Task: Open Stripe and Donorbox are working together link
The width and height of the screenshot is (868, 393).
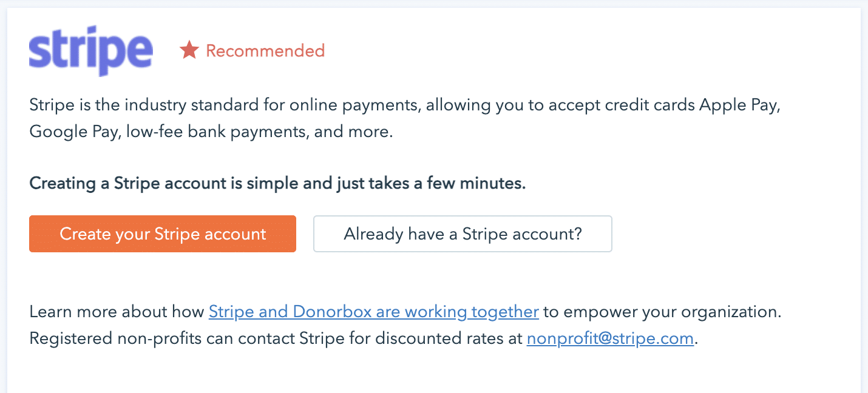Action: point(373,312)
